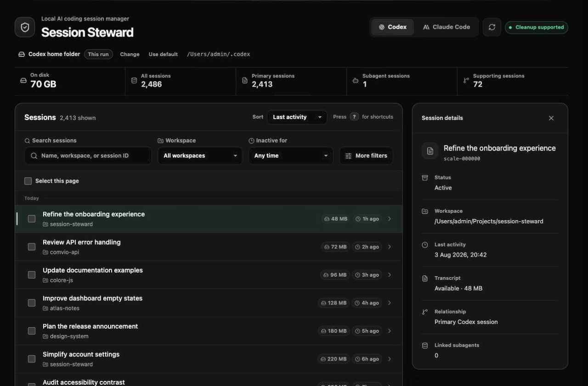Click the refresh sessions icon button

pyautogui.click(x=492, y=27)
